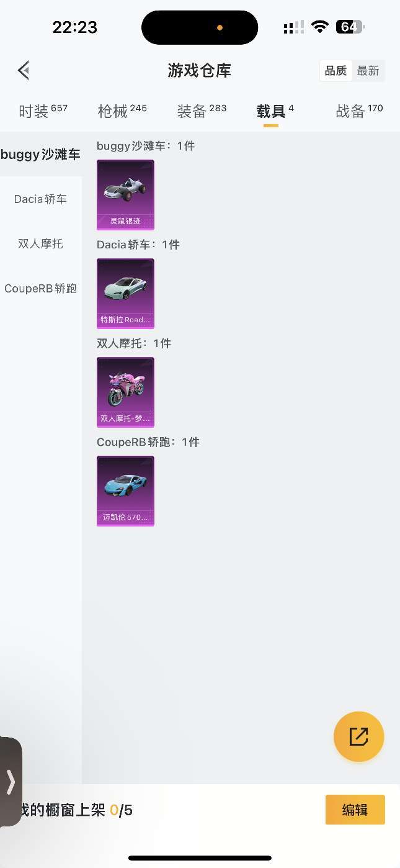The width and height of the screenshot is (400, 868).
Task: Open the blue 迈凯伦 570 card
Action: click(x=125, y=491)
